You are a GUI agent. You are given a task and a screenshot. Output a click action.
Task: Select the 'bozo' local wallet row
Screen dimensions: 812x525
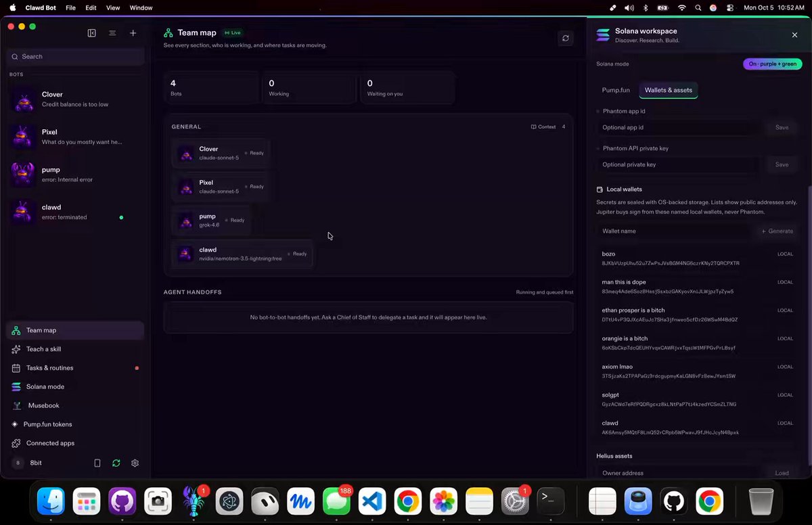698,258
